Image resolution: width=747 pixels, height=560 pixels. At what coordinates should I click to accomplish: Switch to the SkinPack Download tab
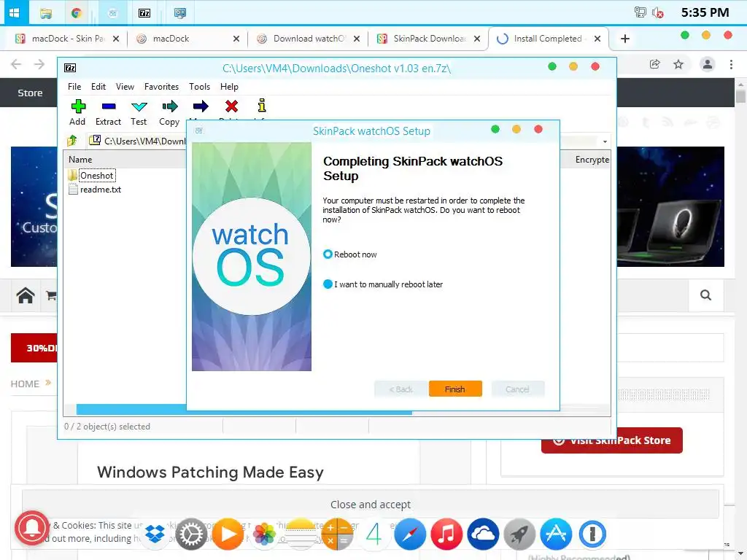tap(429, 39)
